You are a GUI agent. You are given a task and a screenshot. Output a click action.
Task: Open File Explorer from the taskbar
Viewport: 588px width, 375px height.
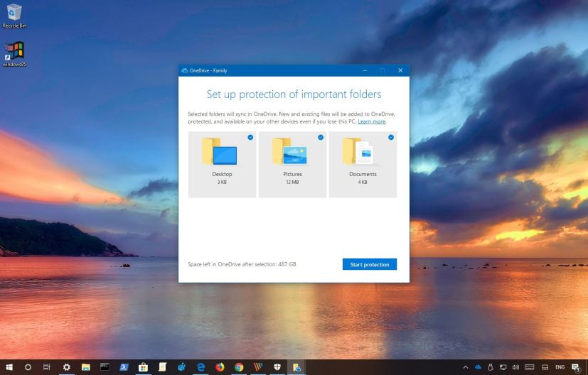pos(86,367)
